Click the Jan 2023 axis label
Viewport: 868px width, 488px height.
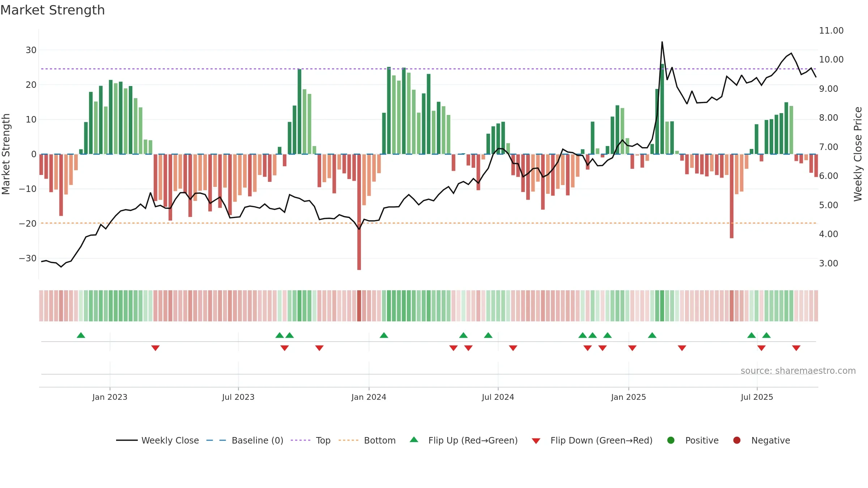click(110, 397)
